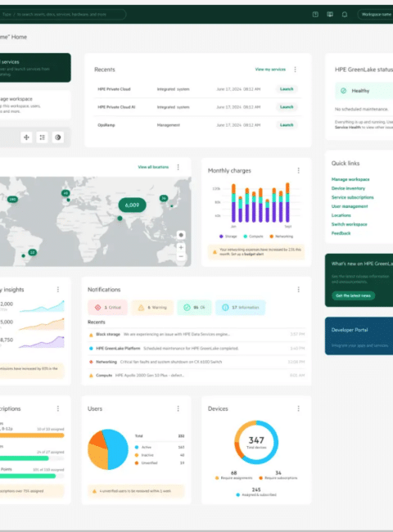Image resolution: width=393 pixels, height=532 pixels.
Task: Open the help icon in top bar
Action: (315, 14)
